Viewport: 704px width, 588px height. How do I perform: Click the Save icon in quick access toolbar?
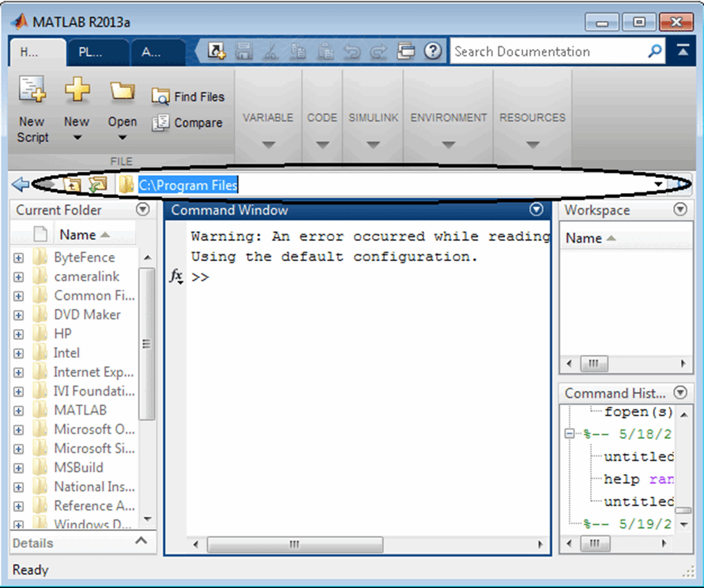[x=245, y=51]
